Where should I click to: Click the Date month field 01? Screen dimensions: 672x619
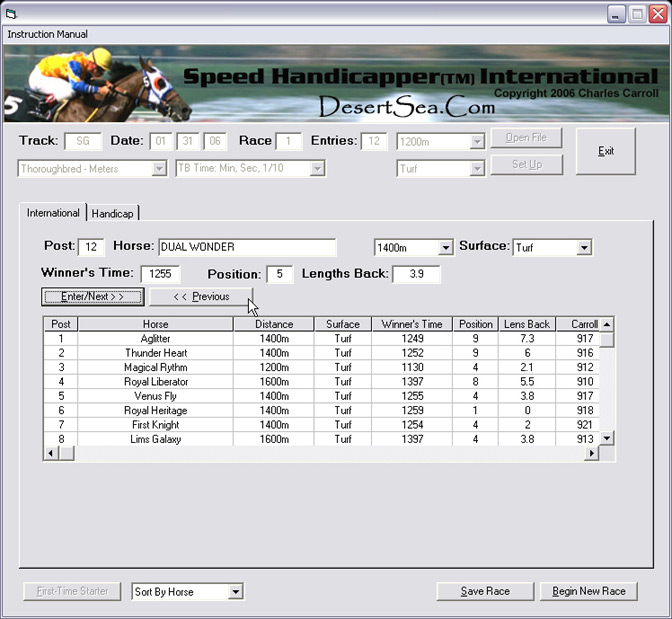pyautogui.click(x=161, y=141)
